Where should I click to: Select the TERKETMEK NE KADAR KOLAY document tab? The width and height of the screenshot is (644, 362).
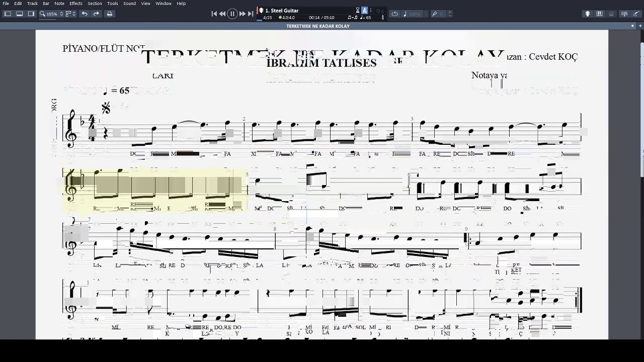[317, 26]
